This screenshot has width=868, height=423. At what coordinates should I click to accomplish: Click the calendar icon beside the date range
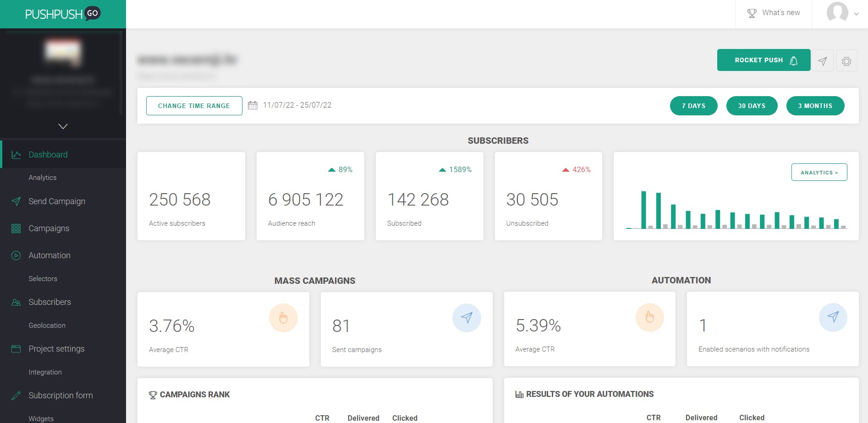coord(253,105)
